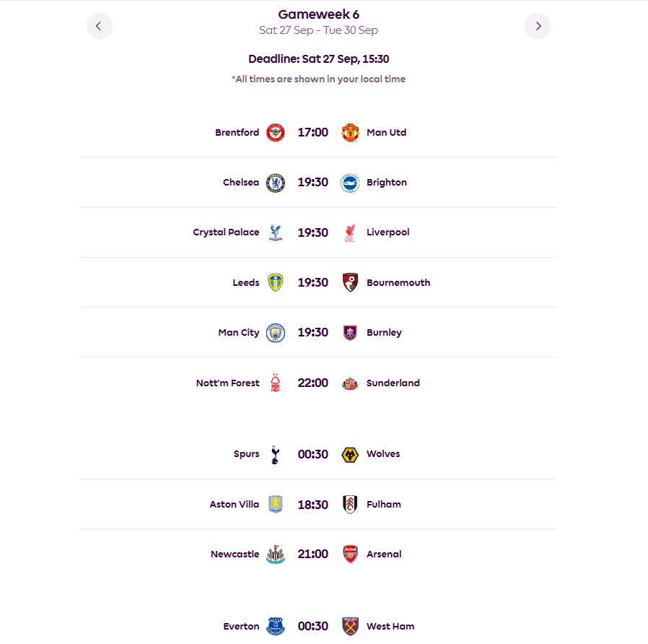Open the Spurs team name link
Screen dimensions: 648x644
246,454
